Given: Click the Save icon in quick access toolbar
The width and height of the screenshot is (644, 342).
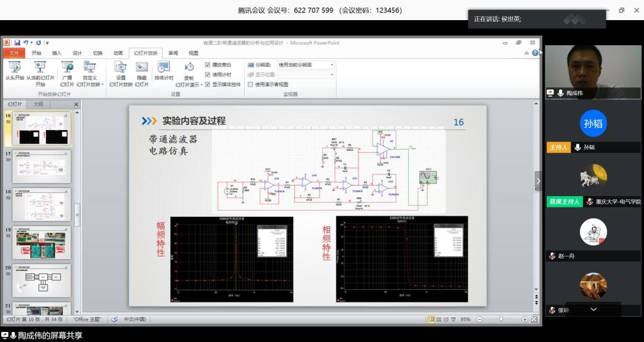Looking at the screenshot, I should click(18, 43).
